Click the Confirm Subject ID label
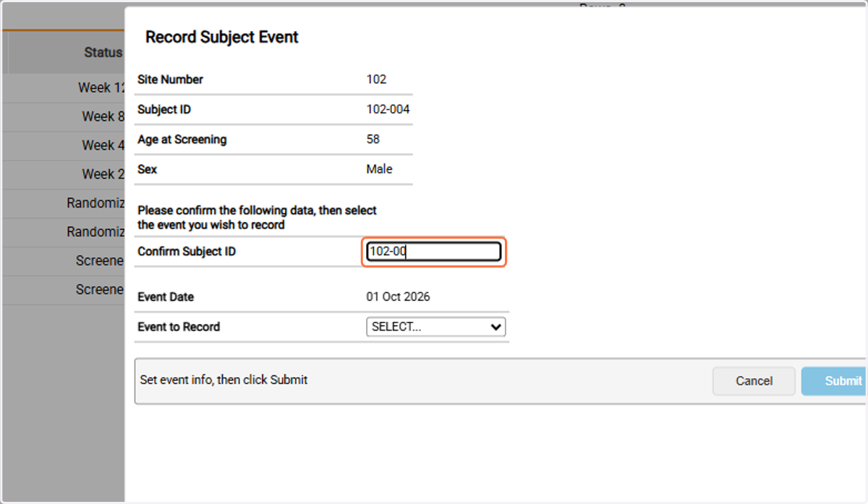The width and height of the screenshot is (868, 504). point(187,252)
